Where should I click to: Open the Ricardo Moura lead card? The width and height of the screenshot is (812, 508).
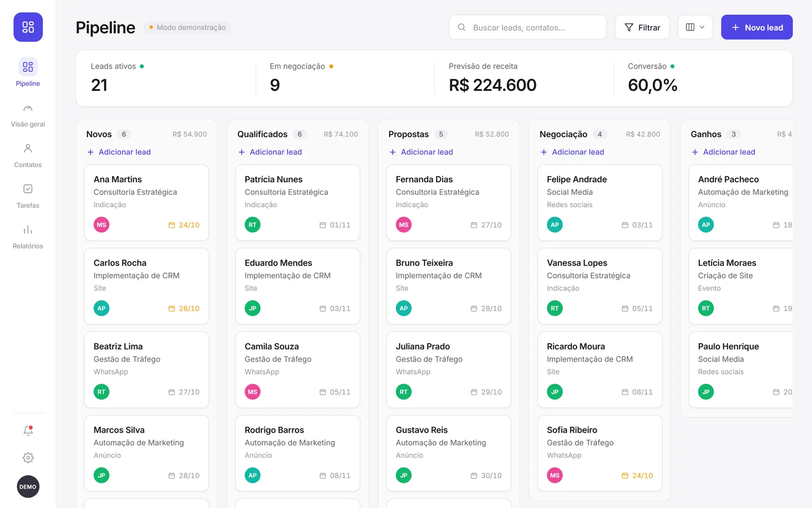(x=600, y=370)
